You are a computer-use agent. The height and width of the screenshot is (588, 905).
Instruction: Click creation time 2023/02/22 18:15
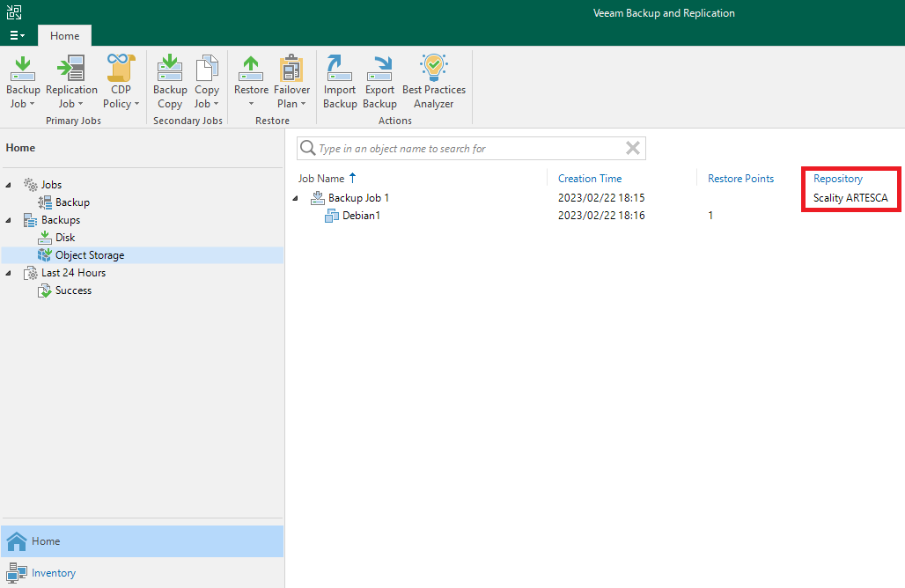pyautogui.click(x=601, y=198)
